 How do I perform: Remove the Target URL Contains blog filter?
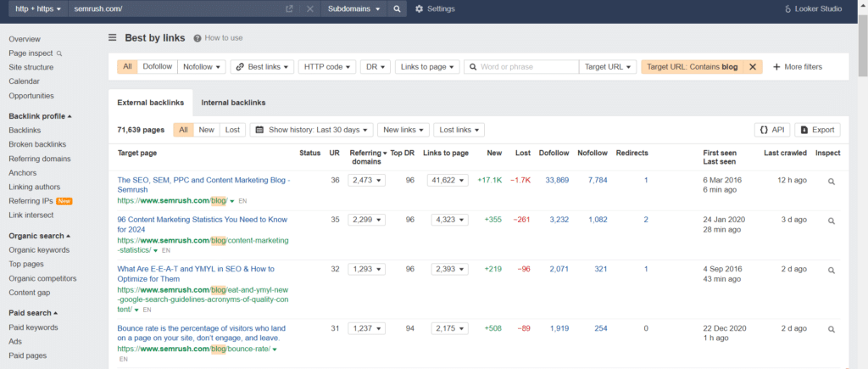point(753,66)
